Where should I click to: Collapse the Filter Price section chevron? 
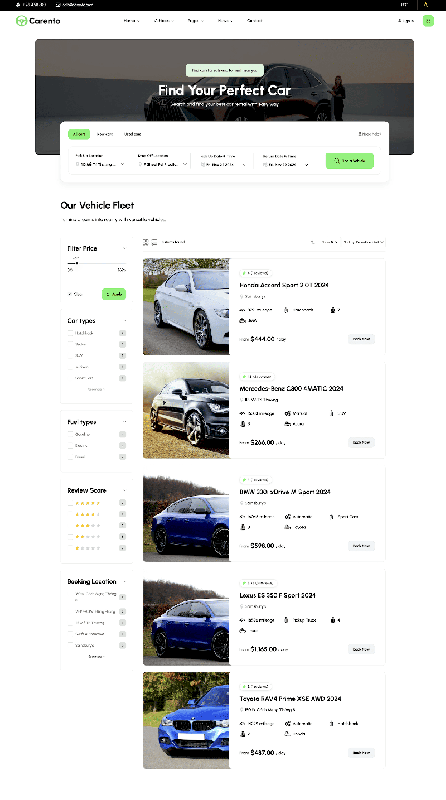coord(124,248)
